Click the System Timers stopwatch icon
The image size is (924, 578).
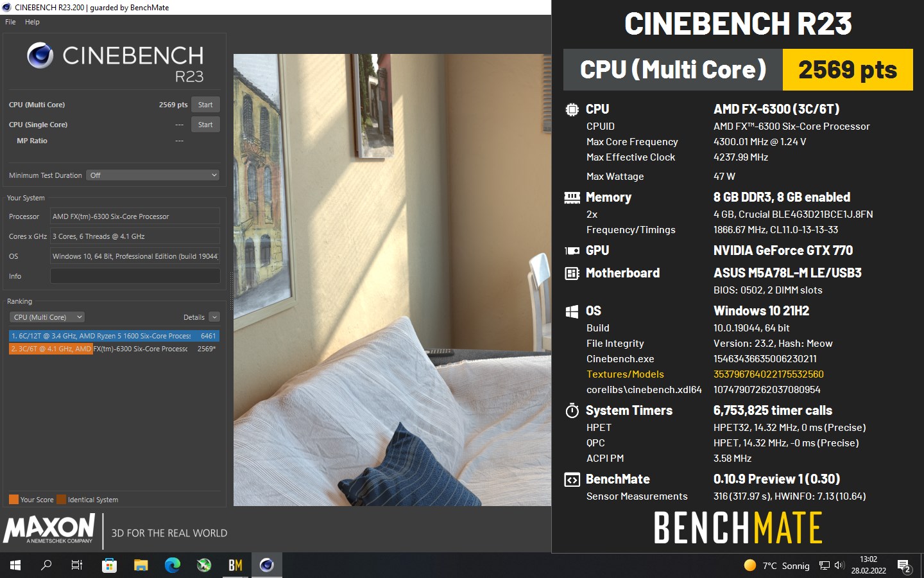coord(572,410)
